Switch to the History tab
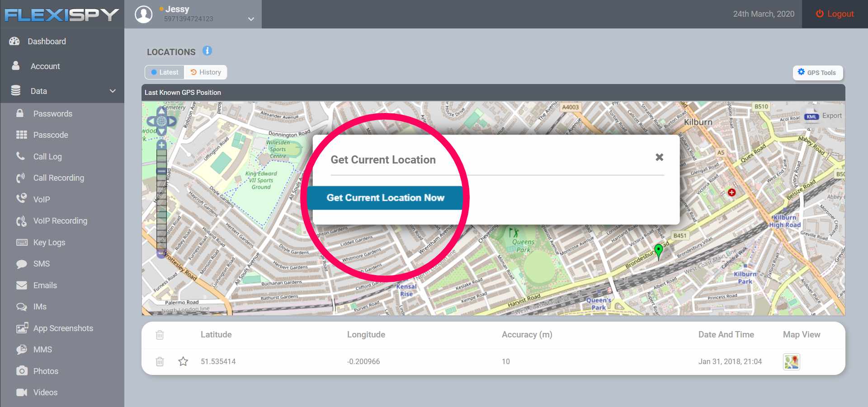 click(206, 72)
